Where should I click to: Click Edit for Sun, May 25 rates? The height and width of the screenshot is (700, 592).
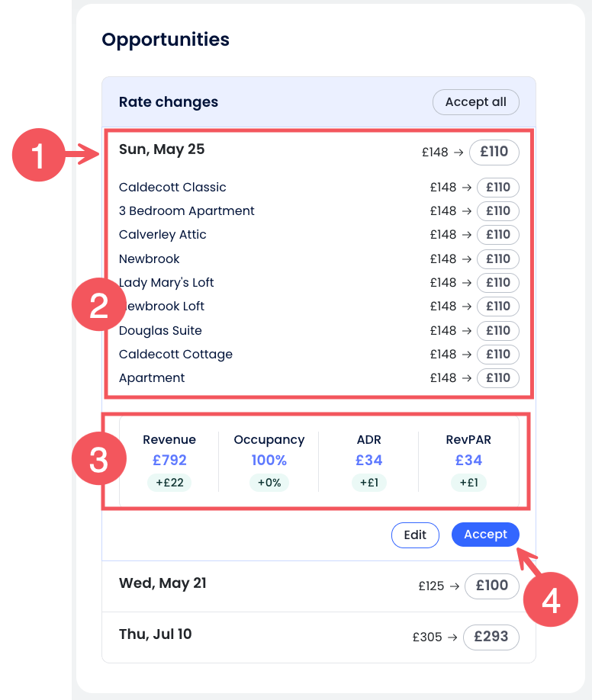(415, 535)
